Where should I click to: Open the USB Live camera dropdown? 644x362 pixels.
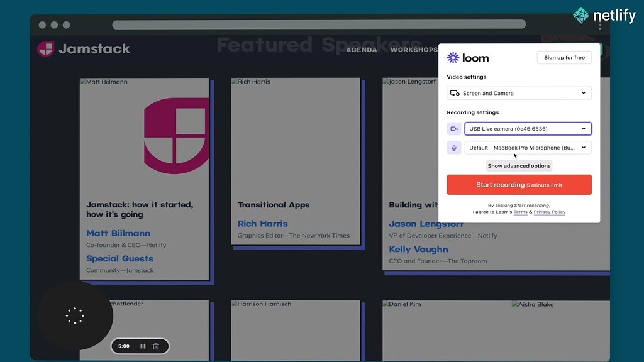click(x=528, y=129)
